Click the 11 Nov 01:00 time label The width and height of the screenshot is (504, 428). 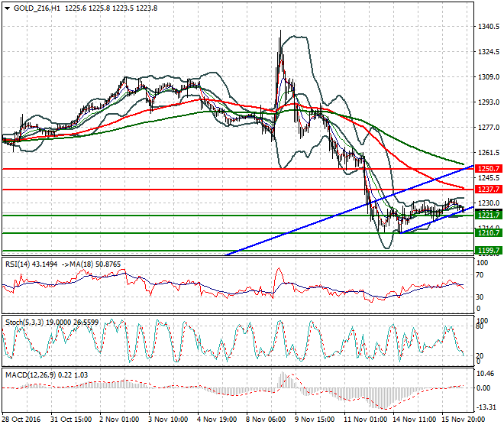click(366, 420)
